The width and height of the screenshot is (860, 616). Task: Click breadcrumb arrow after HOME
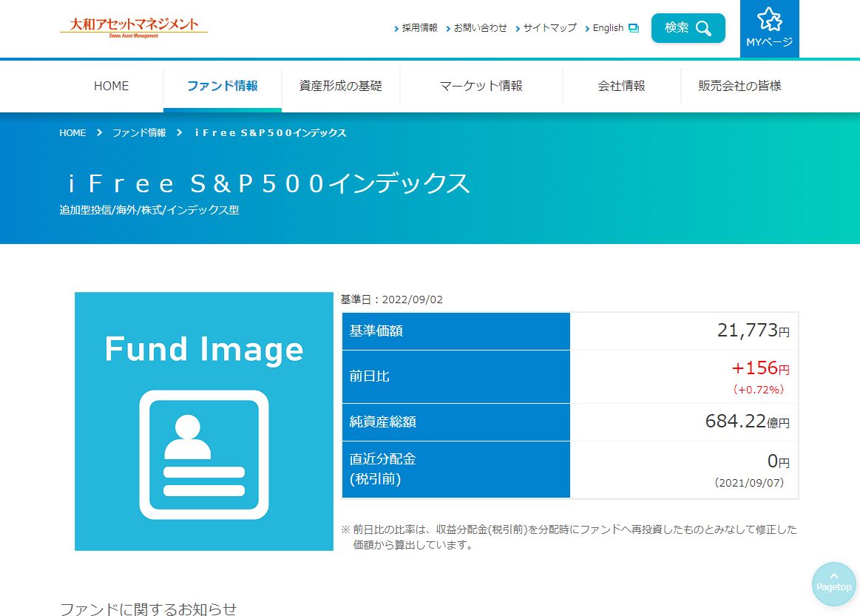click(x=99, y=133)
